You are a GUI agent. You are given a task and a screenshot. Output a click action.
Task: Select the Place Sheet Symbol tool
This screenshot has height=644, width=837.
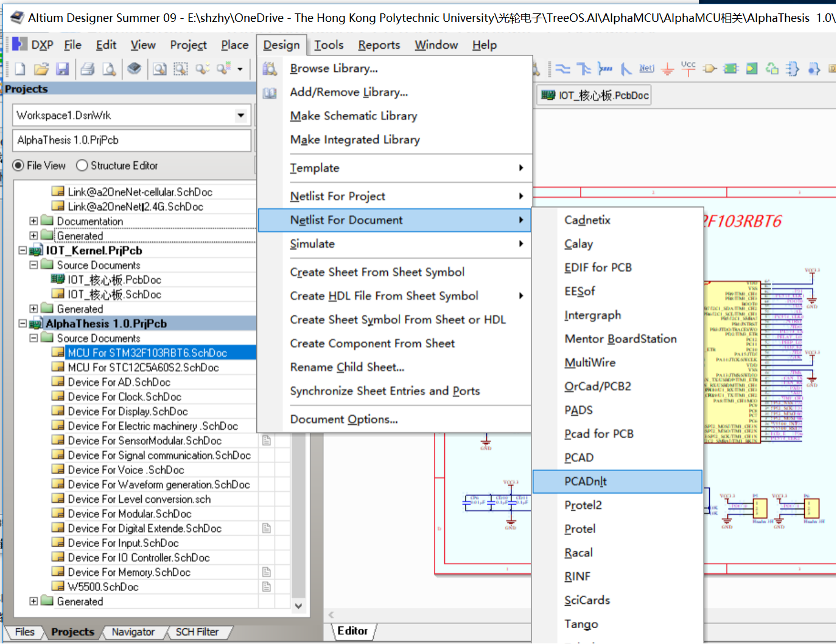click(x=730, y=69)
